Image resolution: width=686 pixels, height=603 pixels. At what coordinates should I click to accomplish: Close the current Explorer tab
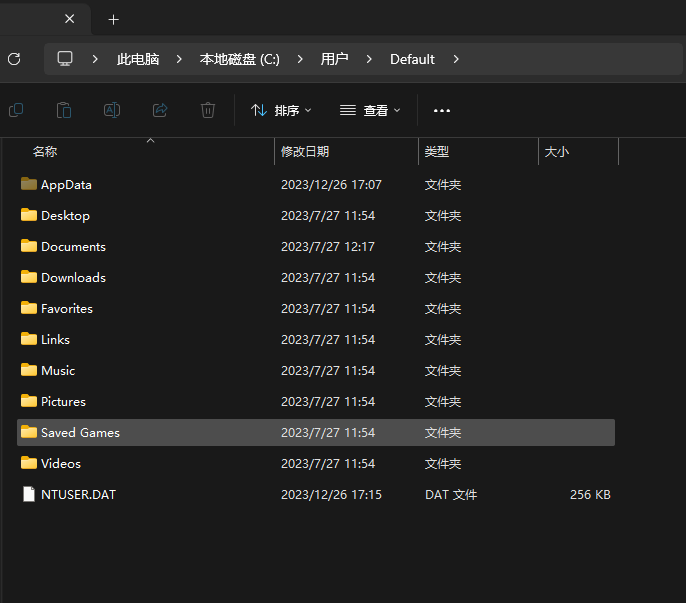(x=69, y=19)
